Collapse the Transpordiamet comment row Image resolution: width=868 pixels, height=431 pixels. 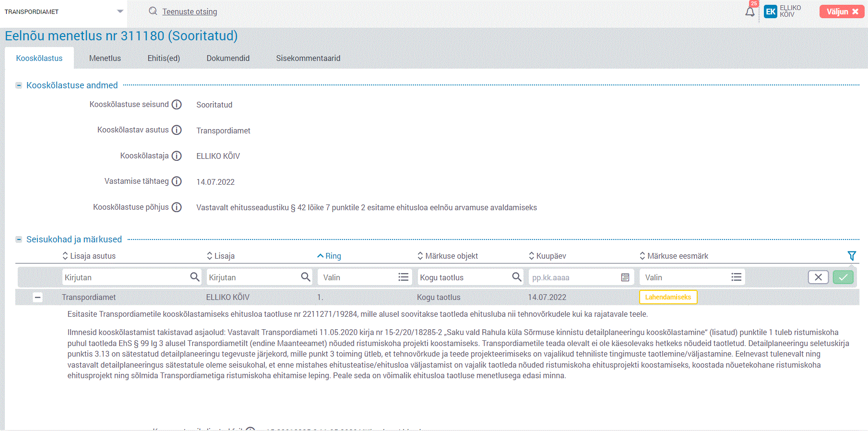coord(37,298)
